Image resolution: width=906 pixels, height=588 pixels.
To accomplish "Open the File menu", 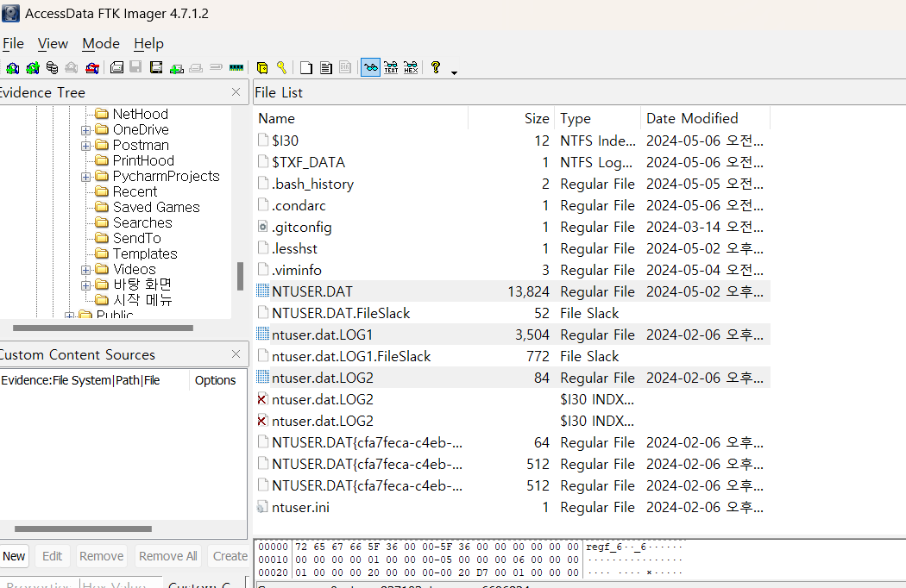I will click(13, 43).
